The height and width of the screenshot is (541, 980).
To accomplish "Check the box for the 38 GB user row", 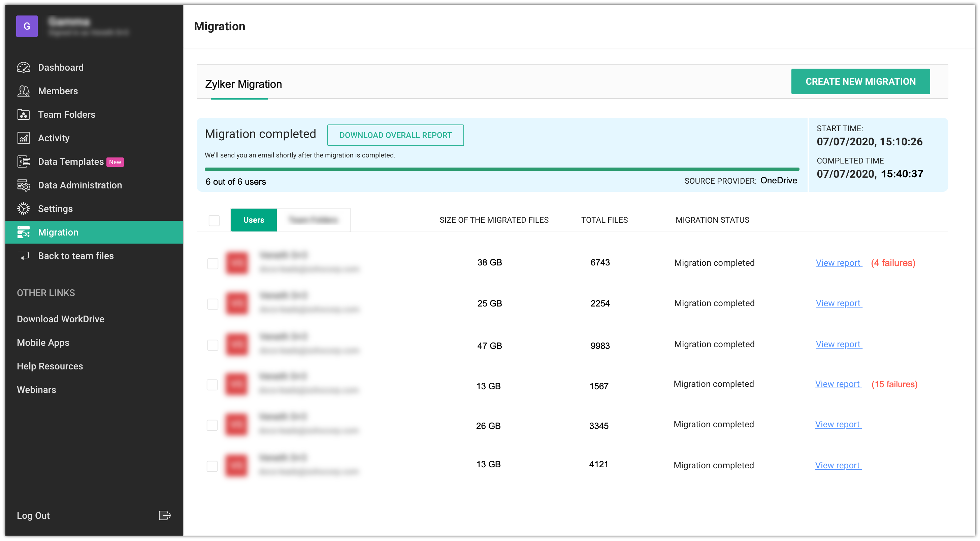I will pyautogui.click(x=213, y=263).
